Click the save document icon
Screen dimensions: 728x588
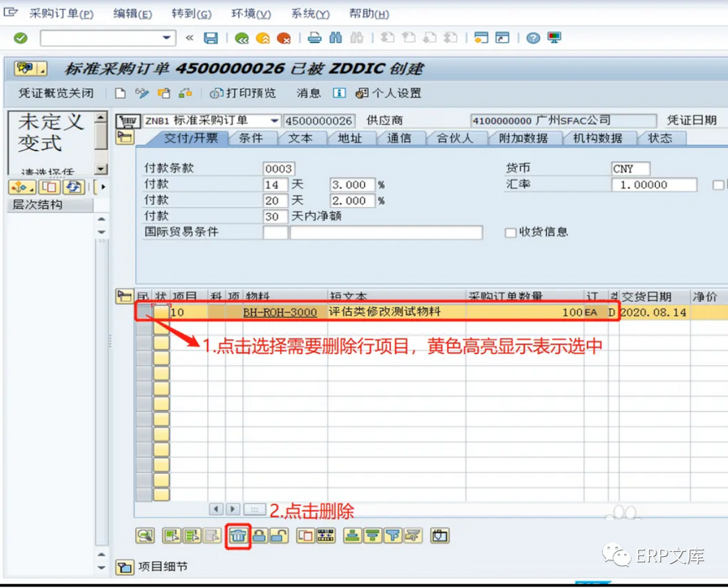(x=210, y=38)
